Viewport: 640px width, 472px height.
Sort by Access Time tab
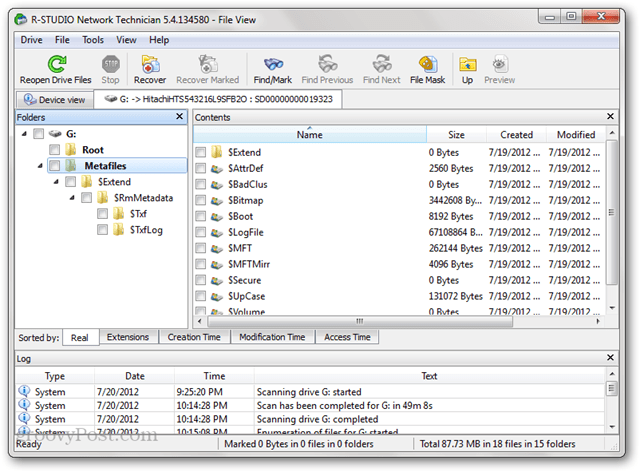point(347,337)
